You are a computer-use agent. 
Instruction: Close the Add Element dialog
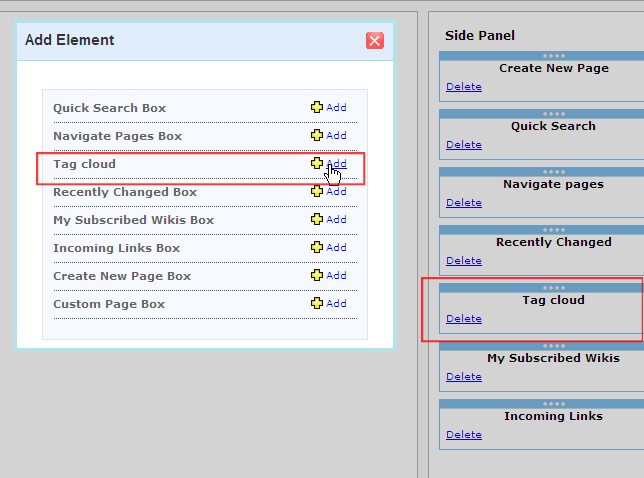[375, 41]
